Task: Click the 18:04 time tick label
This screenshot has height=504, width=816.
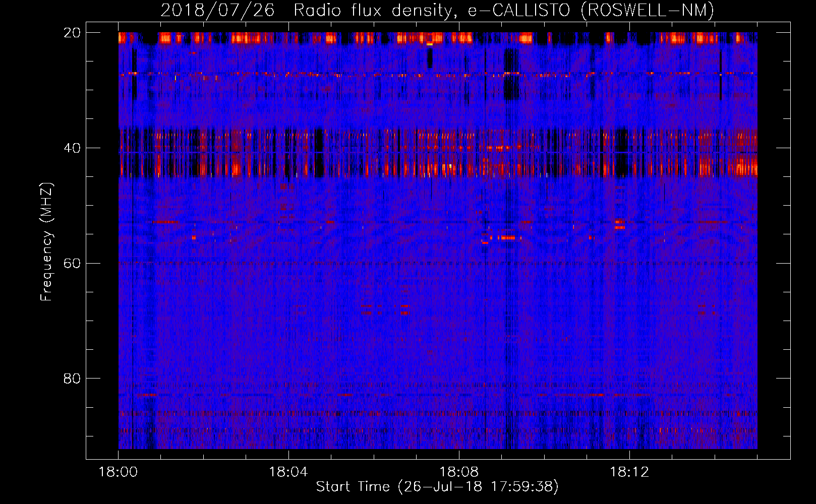Action: [288, 472]
